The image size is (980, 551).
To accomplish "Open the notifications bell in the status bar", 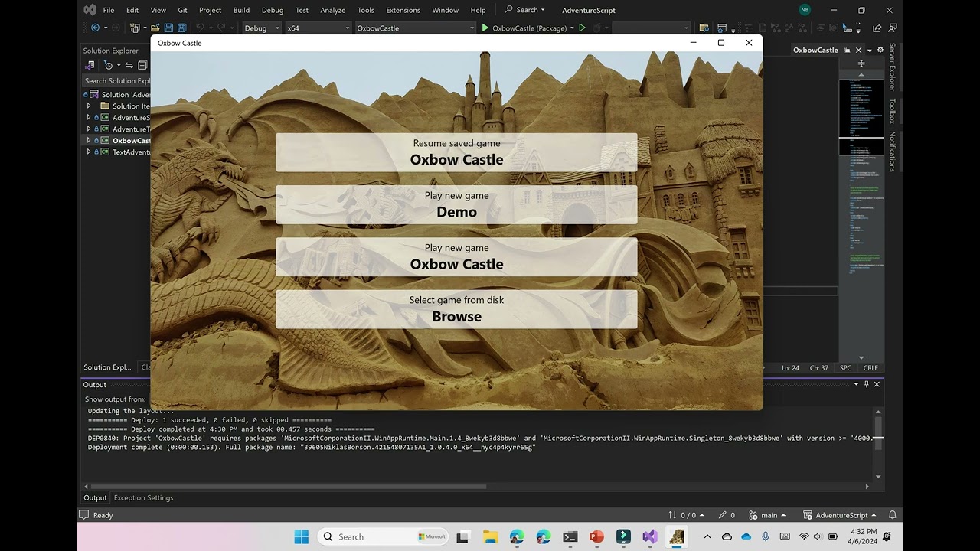I will [893, 515].
